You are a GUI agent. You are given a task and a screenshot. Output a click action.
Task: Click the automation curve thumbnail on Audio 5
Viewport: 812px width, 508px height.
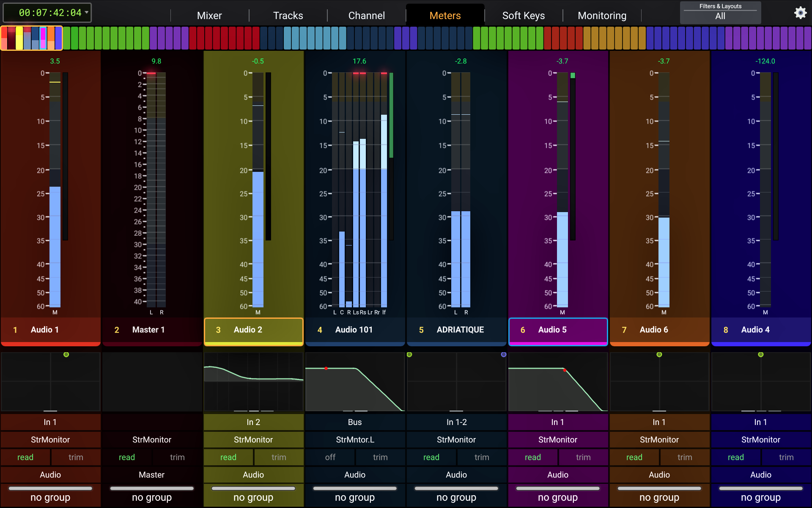tap(557, 381)
